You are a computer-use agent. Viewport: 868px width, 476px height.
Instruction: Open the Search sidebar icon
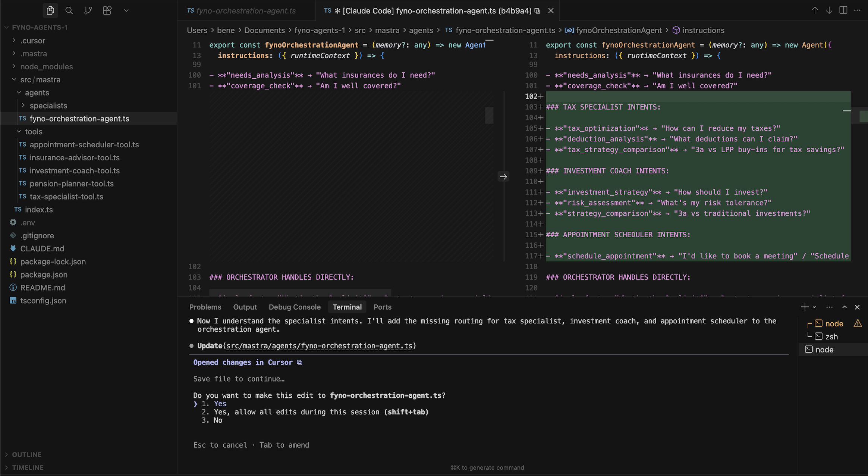point(69,10)
